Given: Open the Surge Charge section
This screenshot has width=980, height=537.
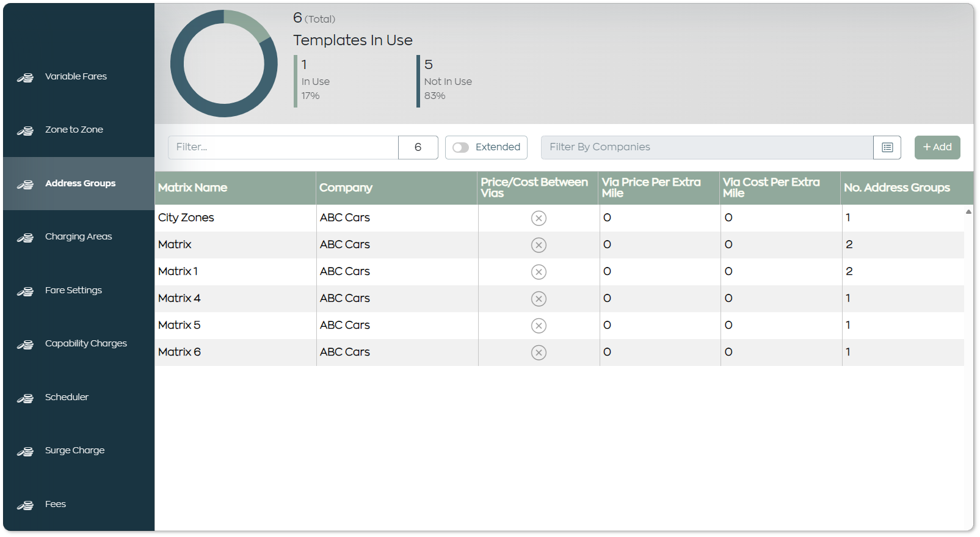Looking at the screenshot, I should pyautogui.click(x=79, y=451).
